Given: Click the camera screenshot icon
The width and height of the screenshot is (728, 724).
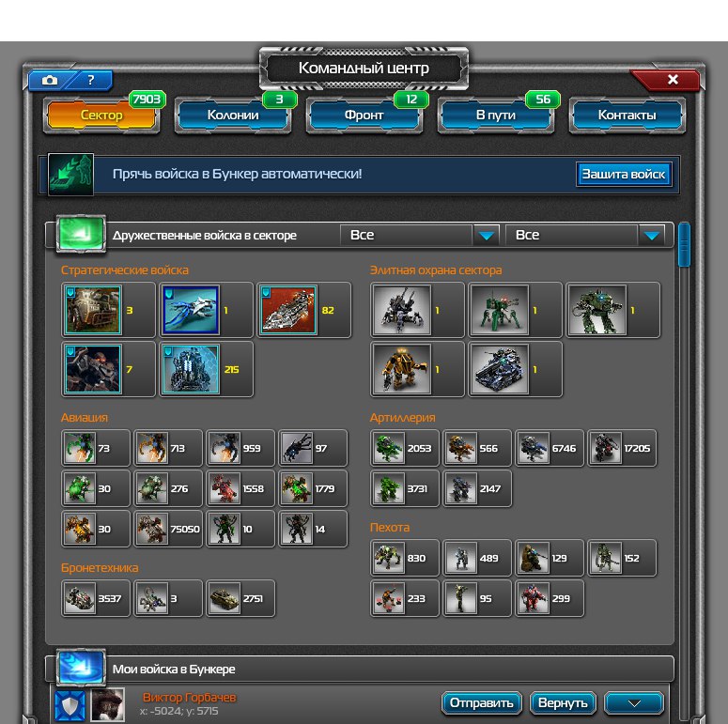Looking at the screenshot, I should 49,81.
